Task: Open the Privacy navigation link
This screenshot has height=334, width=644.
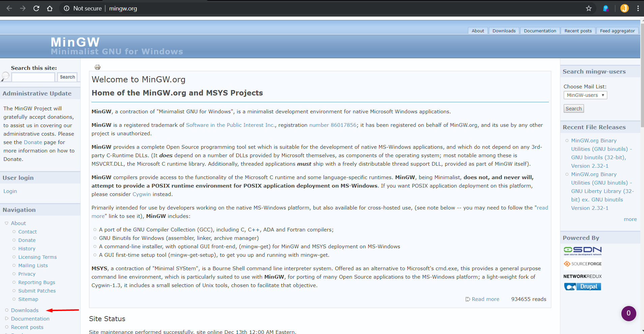Action: pos(27,274)
